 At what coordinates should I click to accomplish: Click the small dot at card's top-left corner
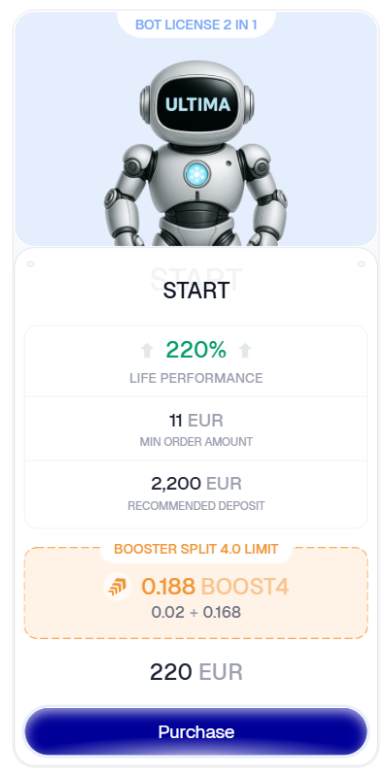click(30, 264)
